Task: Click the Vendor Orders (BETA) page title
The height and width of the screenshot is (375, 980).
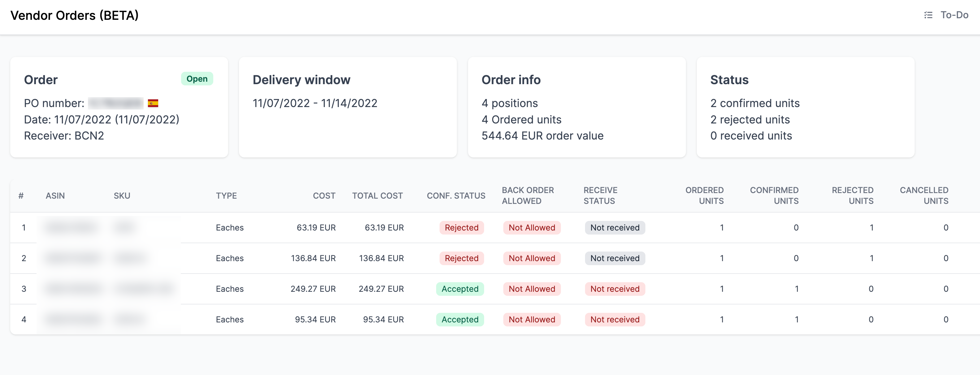Action: (75, 15)
